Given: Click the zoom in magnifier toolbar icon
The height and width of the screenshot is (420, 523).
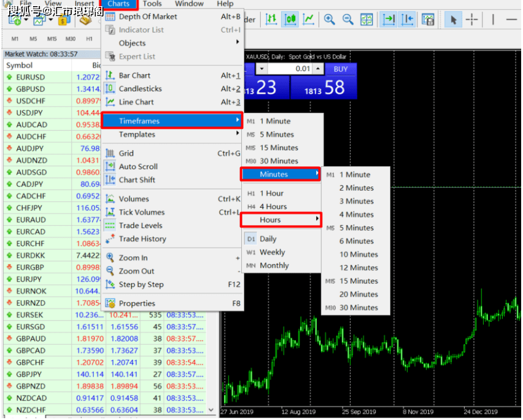Looking at the screenshot, I should point(329,20).
